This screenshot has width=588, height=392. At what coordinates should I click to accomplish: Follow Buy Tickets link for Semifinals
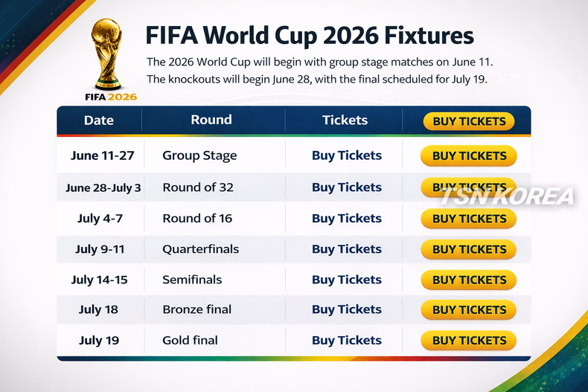(346, 280)
